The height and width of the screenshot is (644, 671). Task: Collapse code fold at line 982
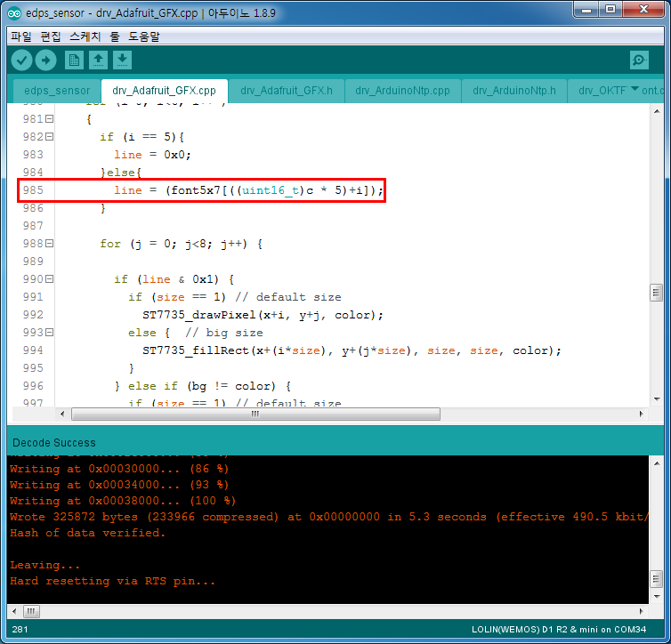[x=50, y=137]
